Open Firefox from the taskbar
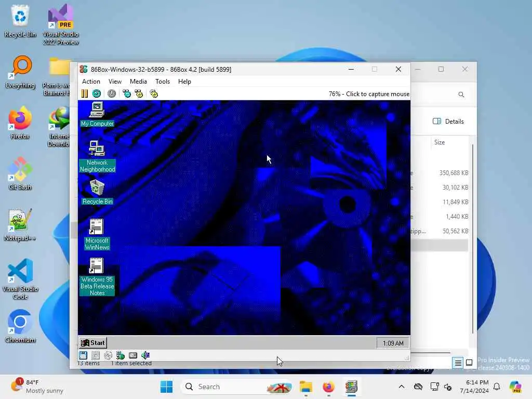532x399 pixels. click(x=328, y=387)
